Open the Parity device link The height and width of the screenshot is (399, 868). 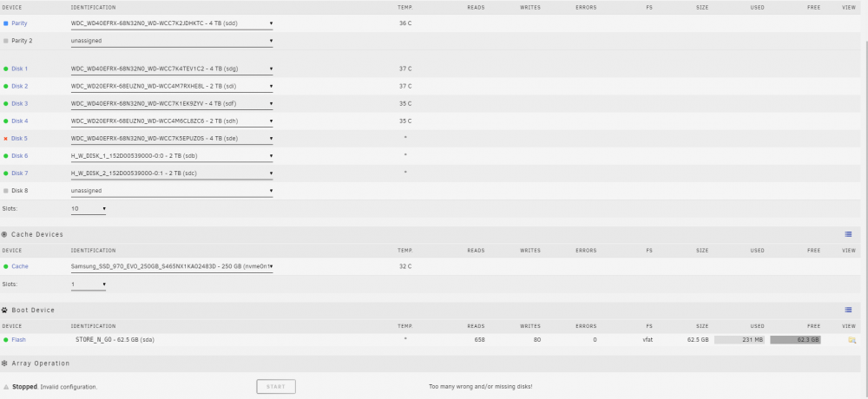(19, 23)
